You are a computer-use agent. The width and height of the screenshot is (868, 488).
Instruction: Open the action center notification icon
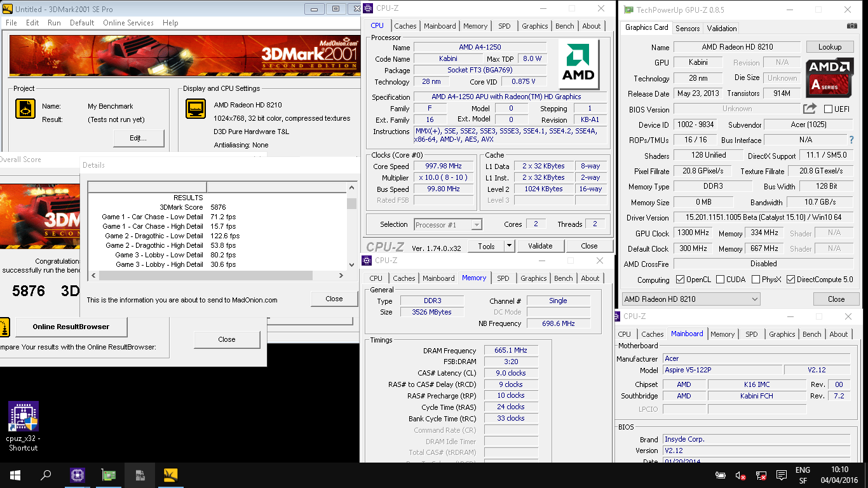click(782, 475)
